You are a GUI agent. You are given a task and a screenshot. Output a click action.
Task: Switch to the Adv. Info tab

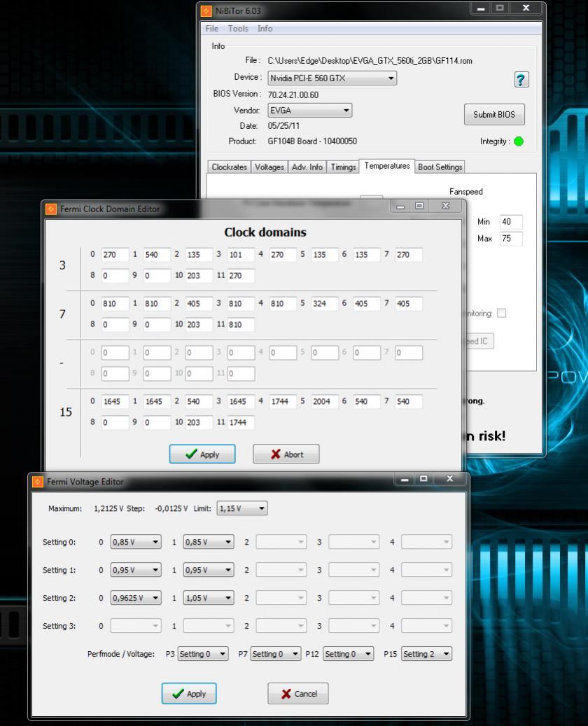tap(307, 167)
